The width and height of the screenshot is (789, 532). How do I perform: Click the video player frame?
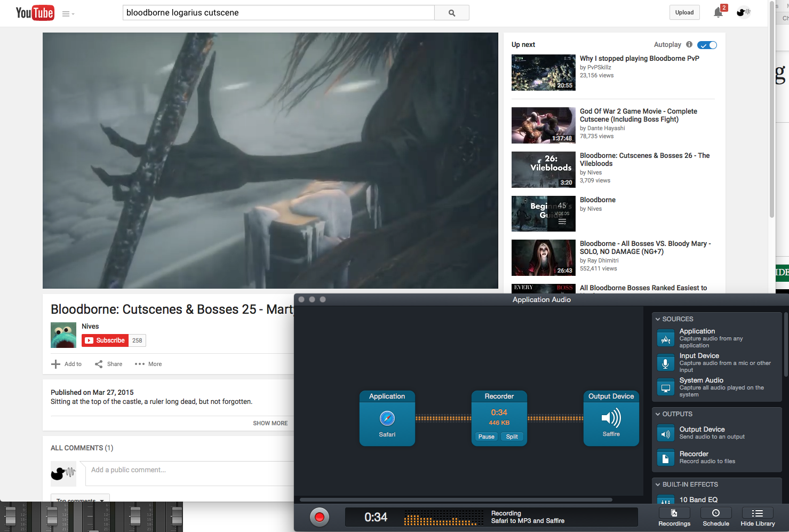click(270, 161)
